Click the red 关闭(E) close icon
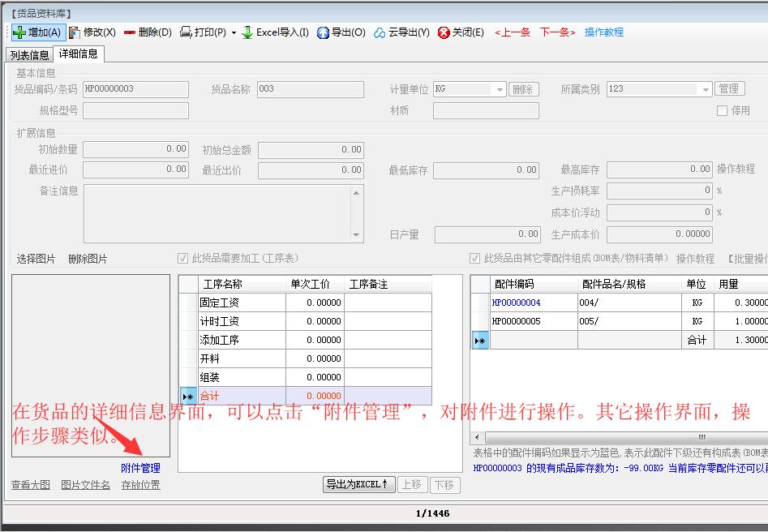The height and width of the screenshot is (532, 768). pyautogui.click(x=444, y=32)
